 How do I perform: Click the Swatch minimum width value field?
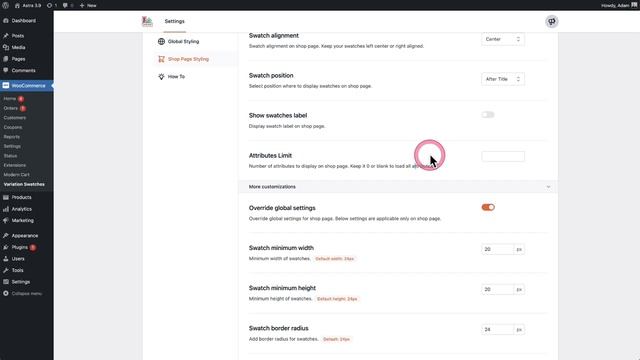(x=497, y=249)
